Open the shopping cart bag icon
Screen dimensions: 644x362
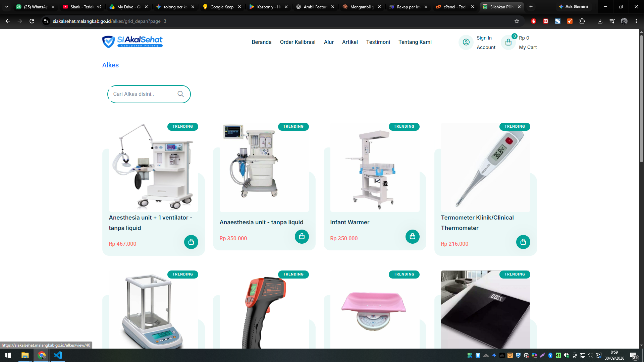508,42
